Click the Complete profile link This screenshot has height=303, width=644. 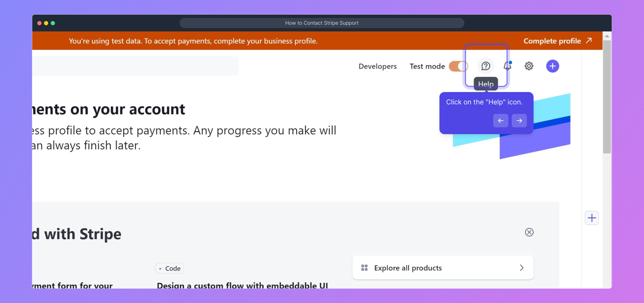click(552, 41)
